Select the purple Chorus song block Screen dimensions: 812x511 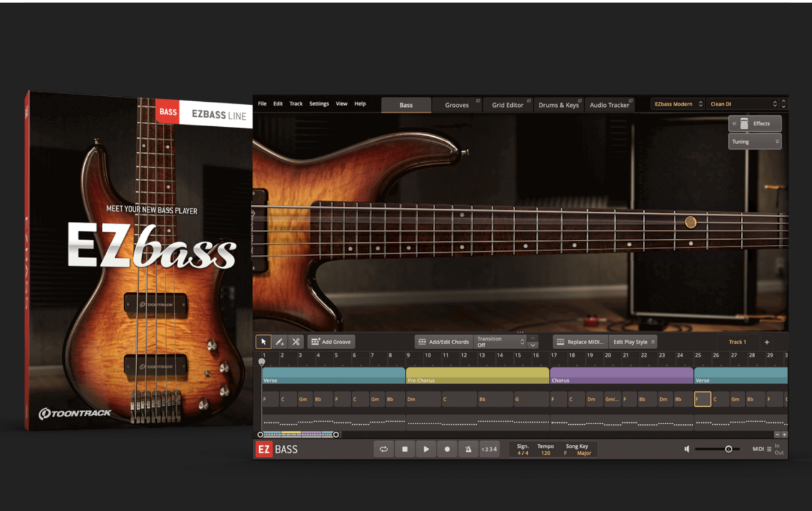621,375
